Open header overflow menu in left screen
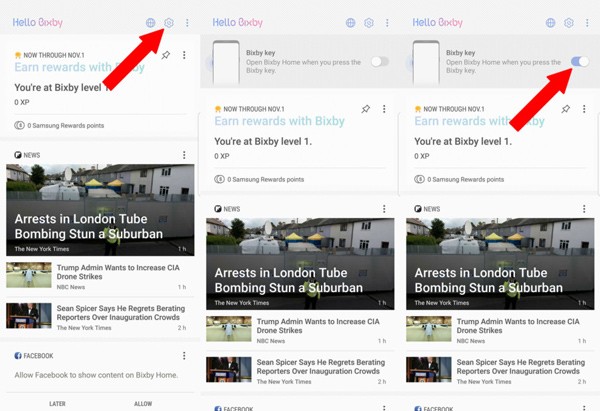 [186, 22]
